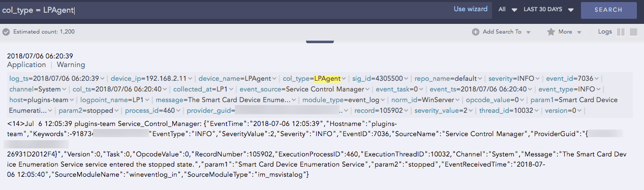Screen dimensions: 644x190
Task: Click the Add Search To label
Action: pos(502,32)
